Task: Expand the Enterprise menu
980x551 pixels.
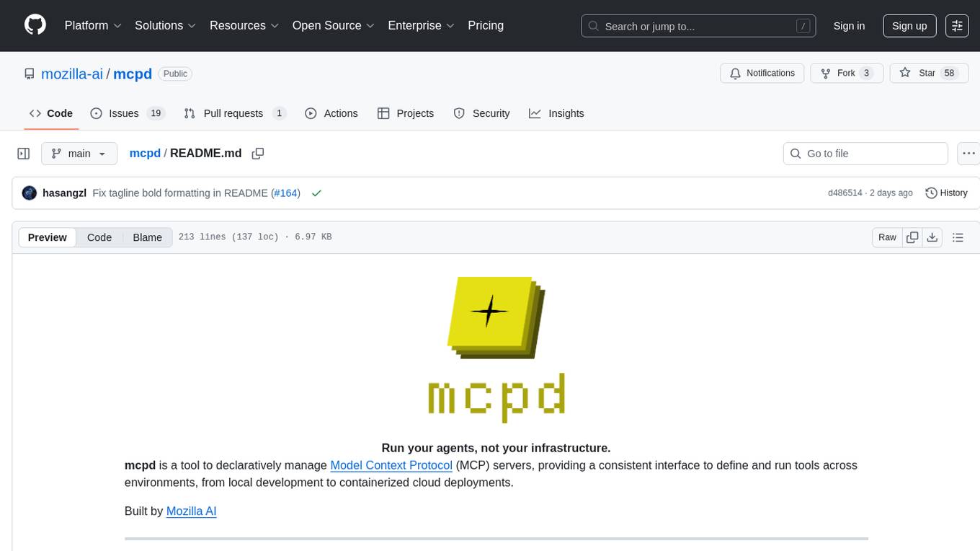Action: (422, 25)
